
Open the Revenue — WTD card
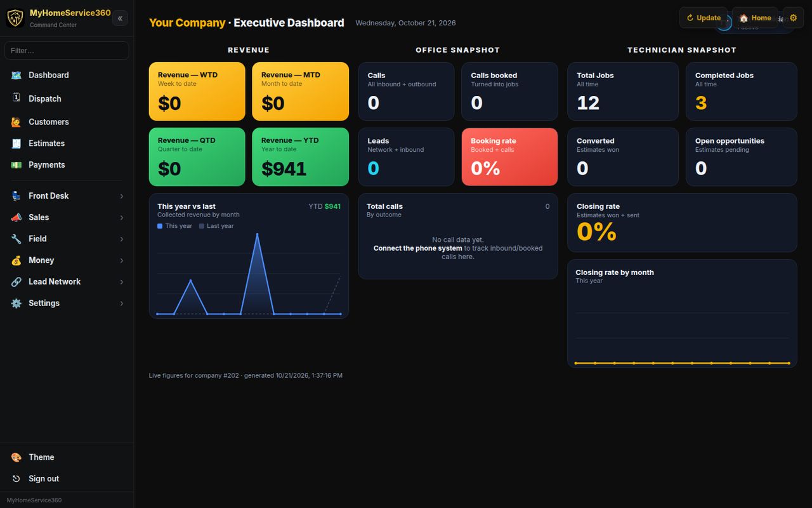click(197, 91)
